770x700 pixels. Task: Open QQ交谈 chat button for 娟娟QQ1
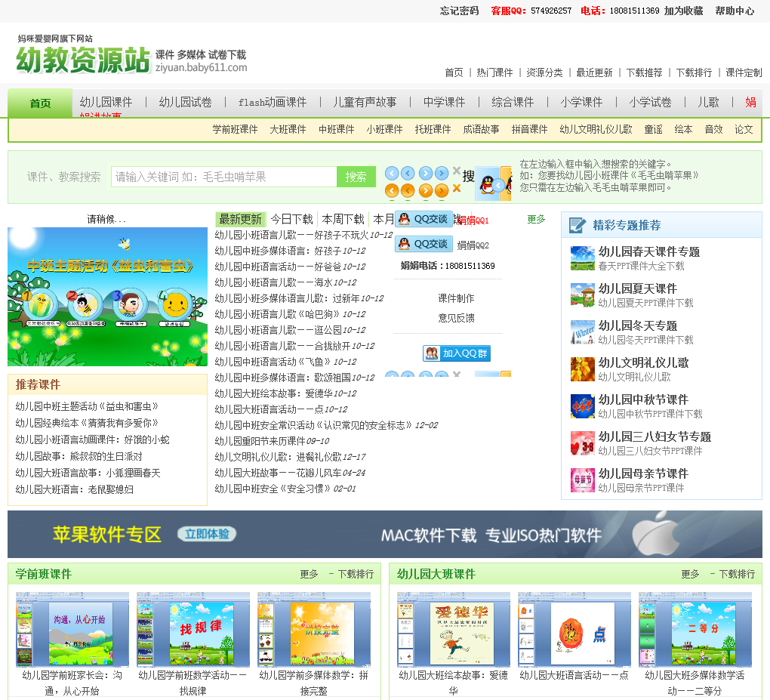(x=423, y=219)
